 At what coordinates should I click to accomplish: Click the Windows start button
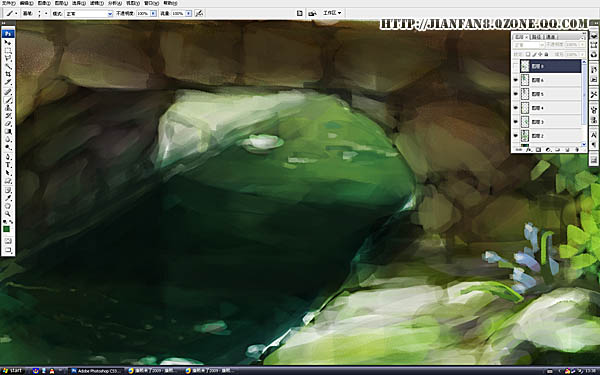tap(13, 371)
